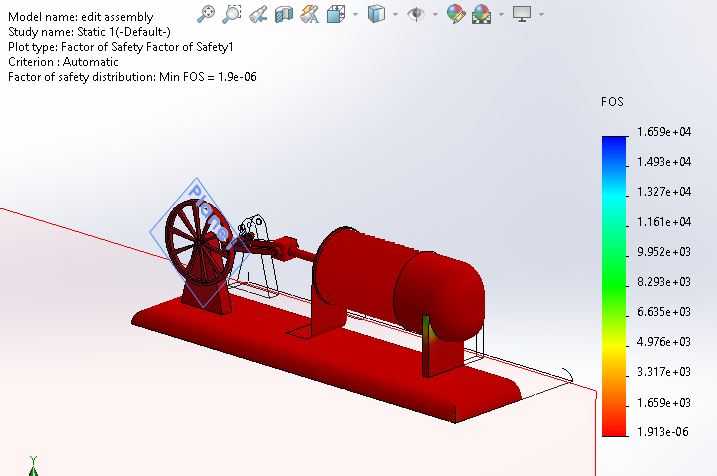Expand the View Settings dropdown arrow
The height and width of the screenshot is (476, 717).
point(542,14)
